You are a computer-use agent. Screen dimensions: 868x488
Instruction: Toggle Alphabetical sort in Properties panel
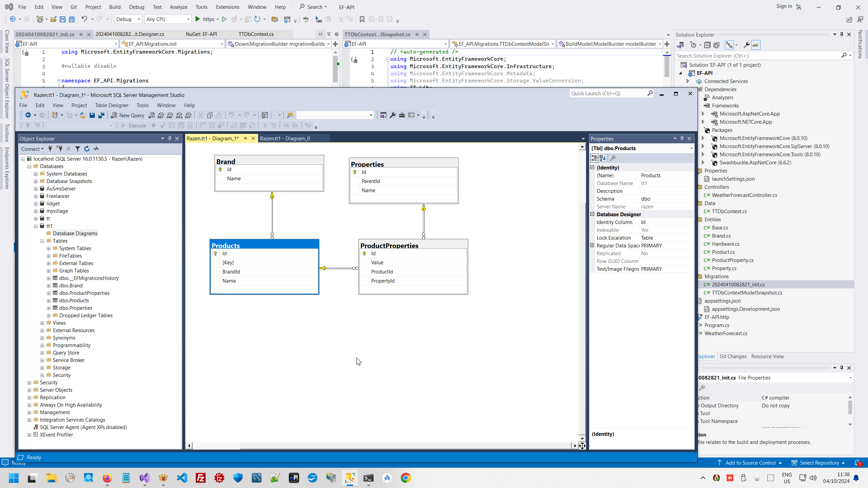603,158
